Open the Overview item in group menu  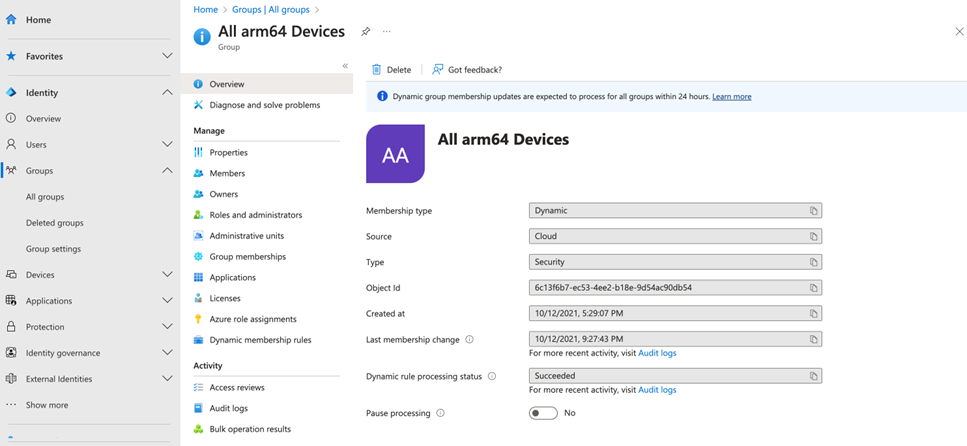[267, 84]
